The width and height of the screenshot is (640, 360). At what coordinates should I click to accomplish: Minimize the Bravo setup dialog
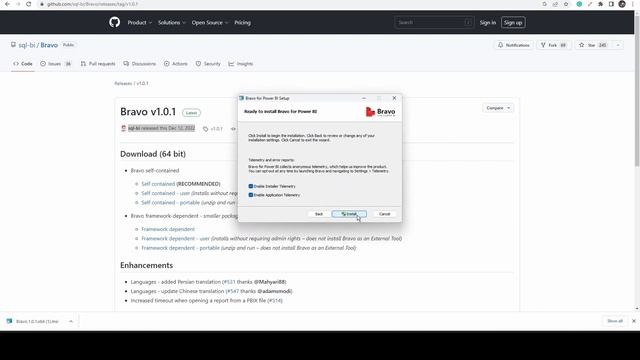click(364, 98)
